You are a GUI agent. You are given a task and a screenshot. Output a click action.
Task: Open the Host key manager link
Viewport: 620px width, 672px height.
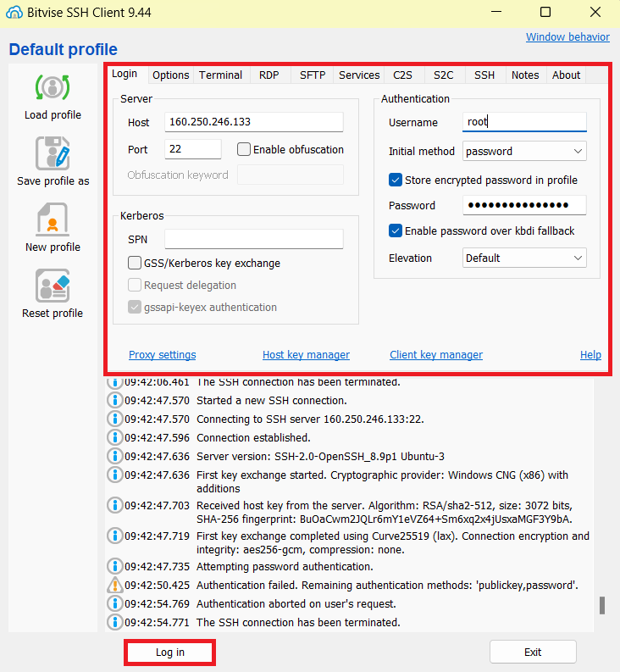coord(306,355)
